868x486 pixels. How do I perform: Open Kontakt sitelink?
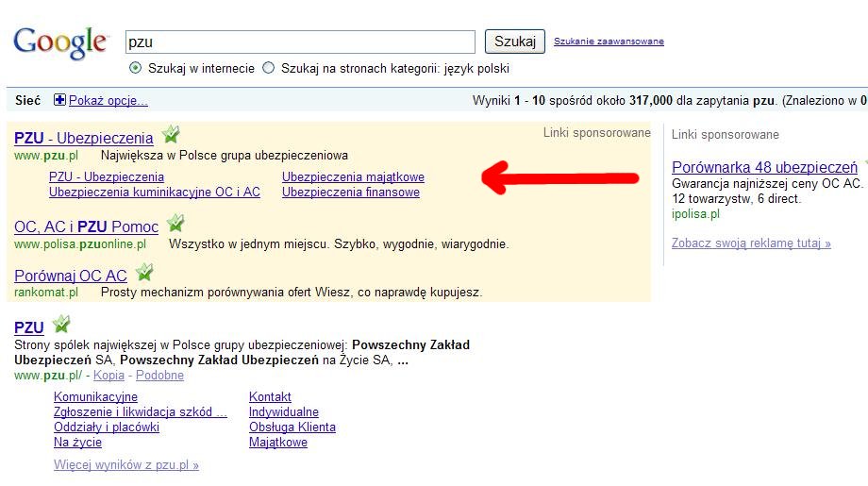(270, 397)
